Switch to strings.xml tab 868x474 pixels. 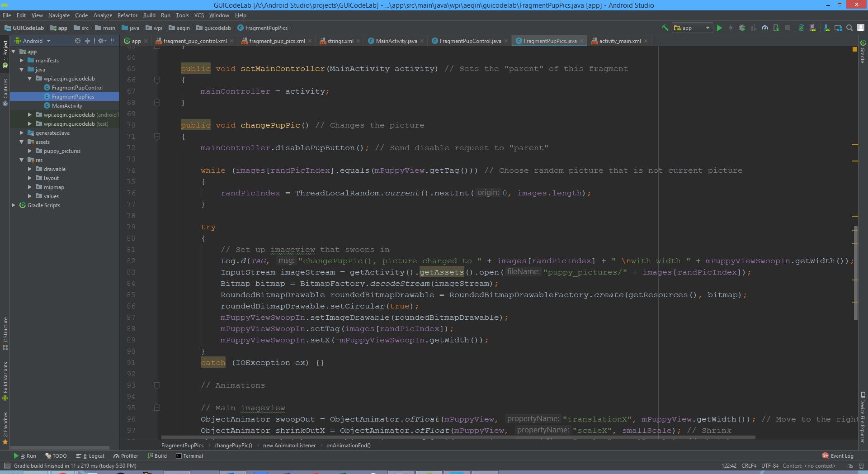click(x=340, y=41)
